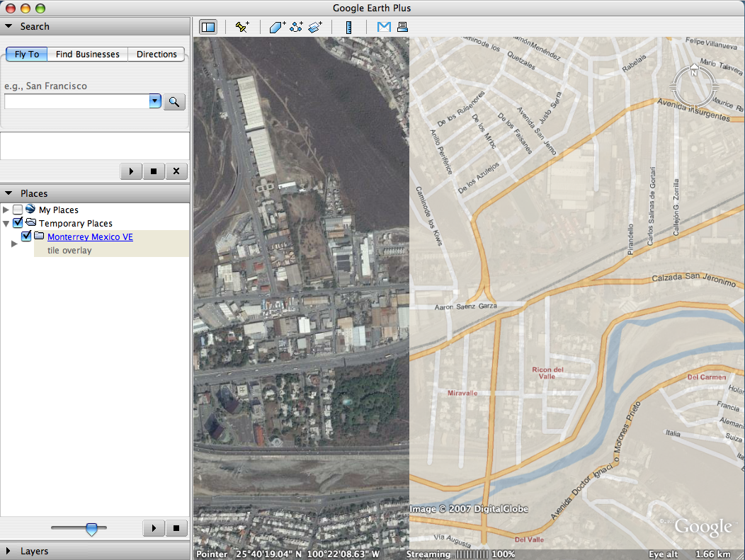Click the globe icon beside My Places

point(30,209)
